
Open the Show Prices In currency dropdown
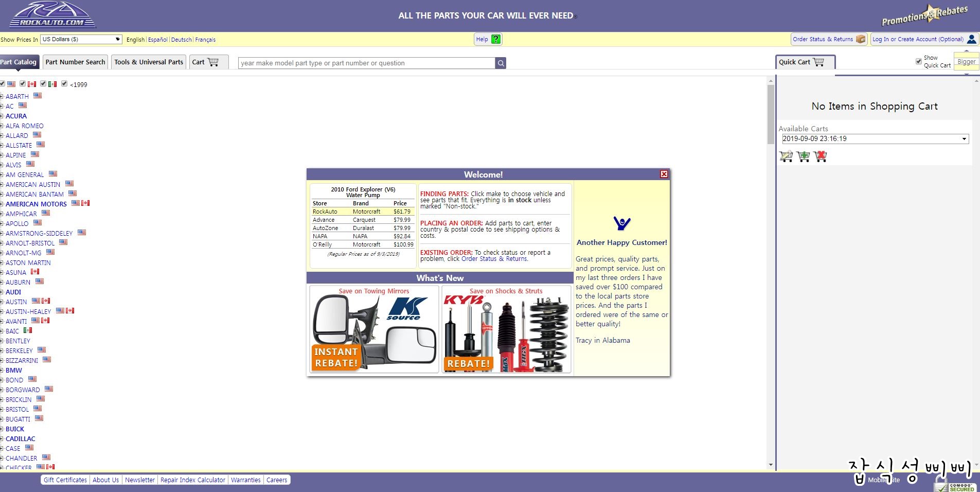tap(81, 39)
